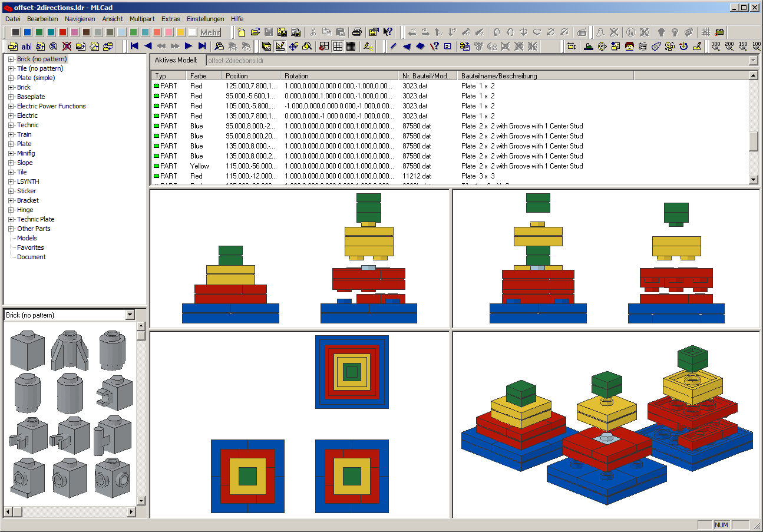
Task: Expand the Minifig tree node
Action: [x=11, y=153]
